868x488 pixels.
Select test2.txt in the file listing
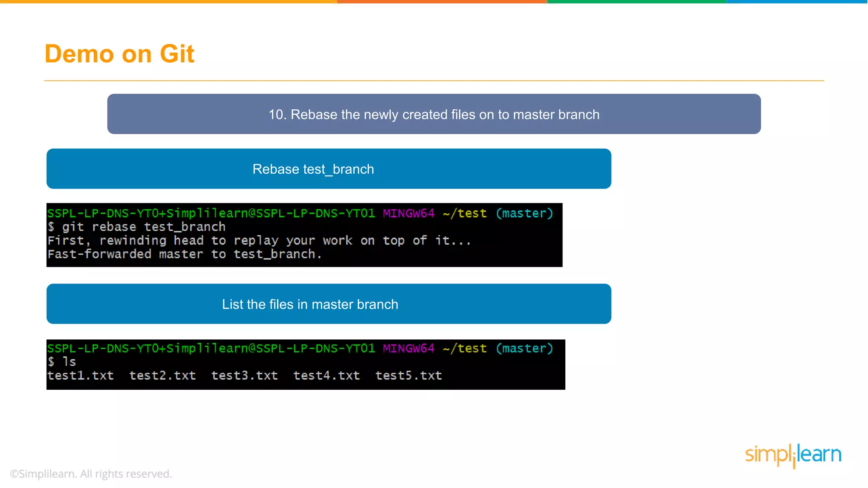(163, 375)
